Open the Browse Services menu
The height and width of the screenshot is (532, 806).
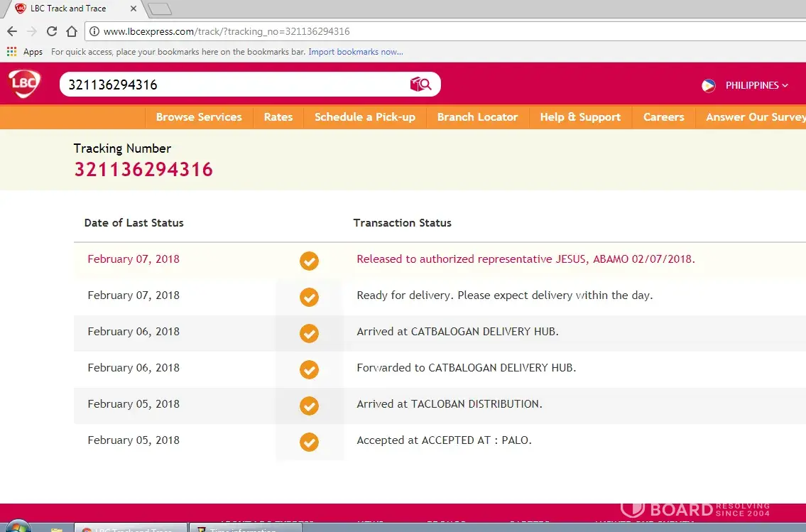pos(199,117)
